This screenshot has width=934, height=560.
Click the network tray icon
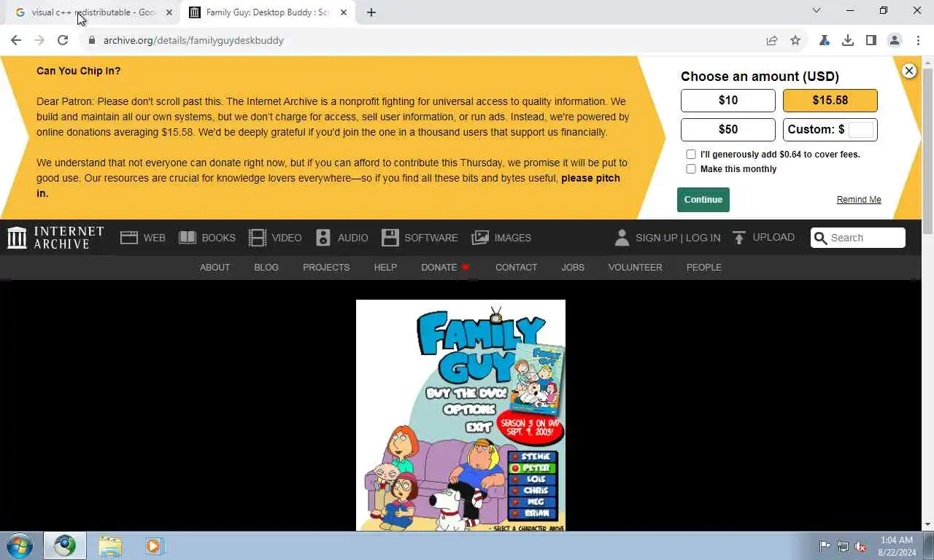(x=843, y=546)
